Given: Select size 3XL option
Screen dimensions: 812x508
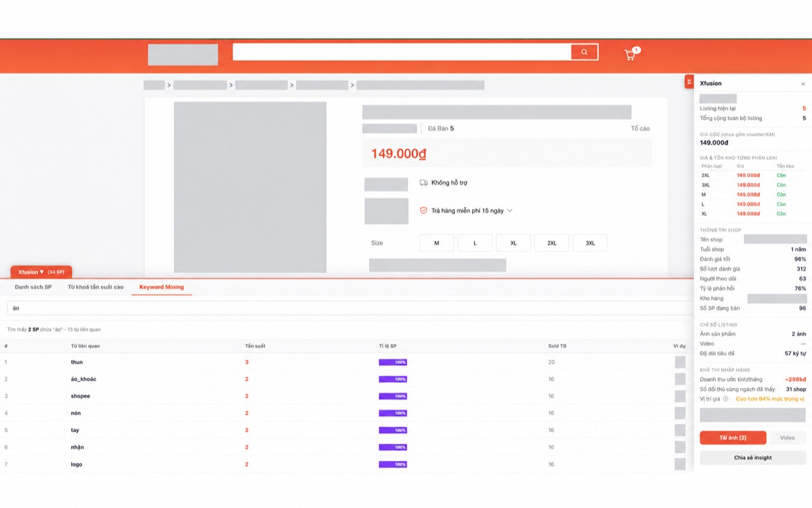Looking at the screenshot, I should pyautogui.click(x=590, y=243).
